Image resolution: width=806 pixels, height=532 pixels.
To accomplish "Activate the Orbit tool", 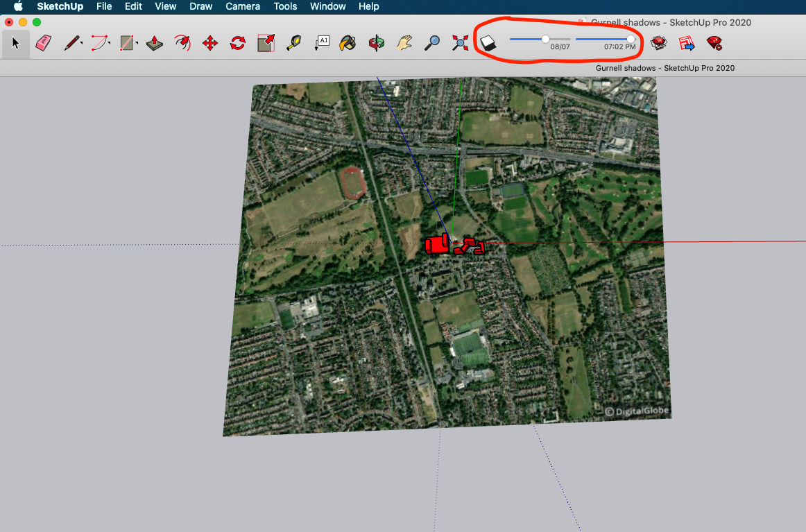I will (376, 43).
